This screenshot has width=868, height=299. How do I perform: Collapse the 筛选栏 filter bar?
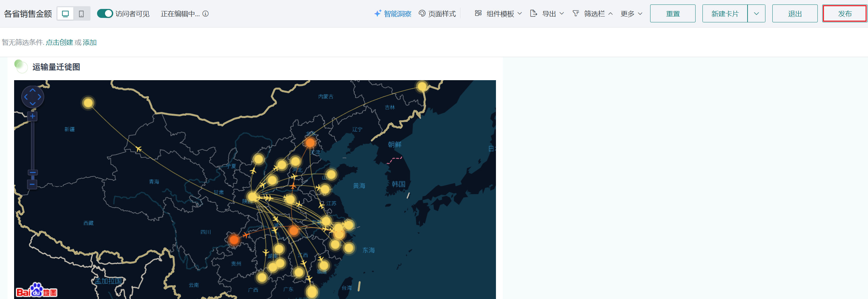[593, 14]
